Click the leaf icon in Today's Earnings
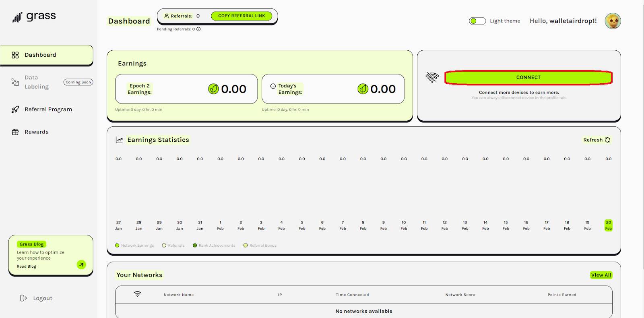 click(363, 89)
